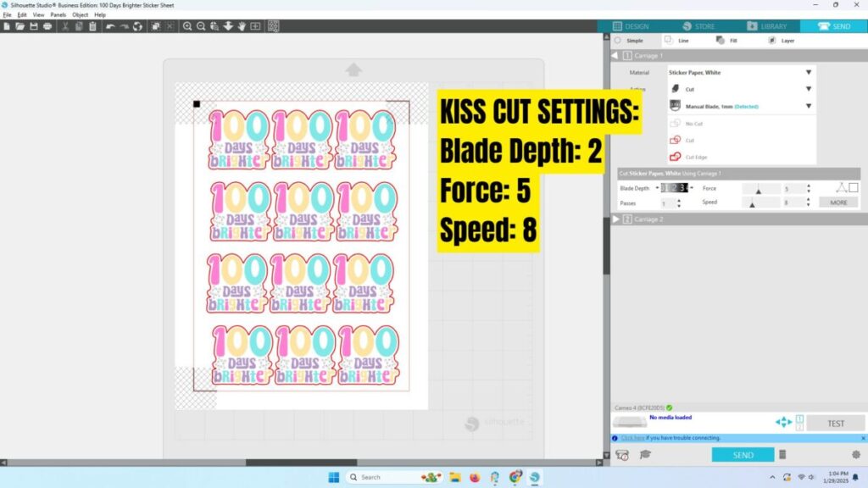Switch to the Line cut mode tab

(676, 41)
